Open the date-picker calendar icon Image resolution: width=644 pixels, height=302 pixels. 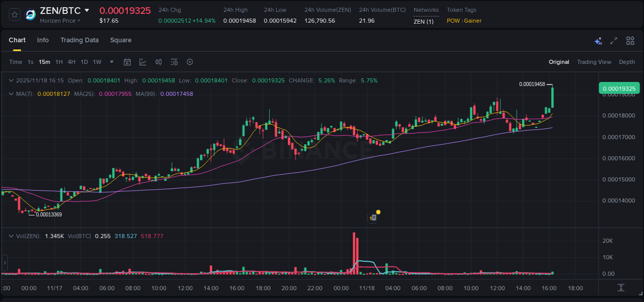(127, 62)
